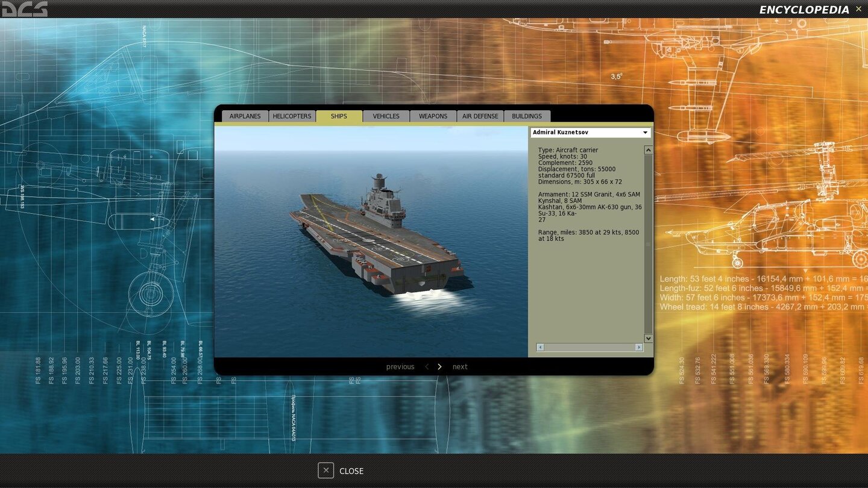Viewport: 868px width, 488px height.
Task: Click scroll up arrow in description panel
Action: (649, 150)
